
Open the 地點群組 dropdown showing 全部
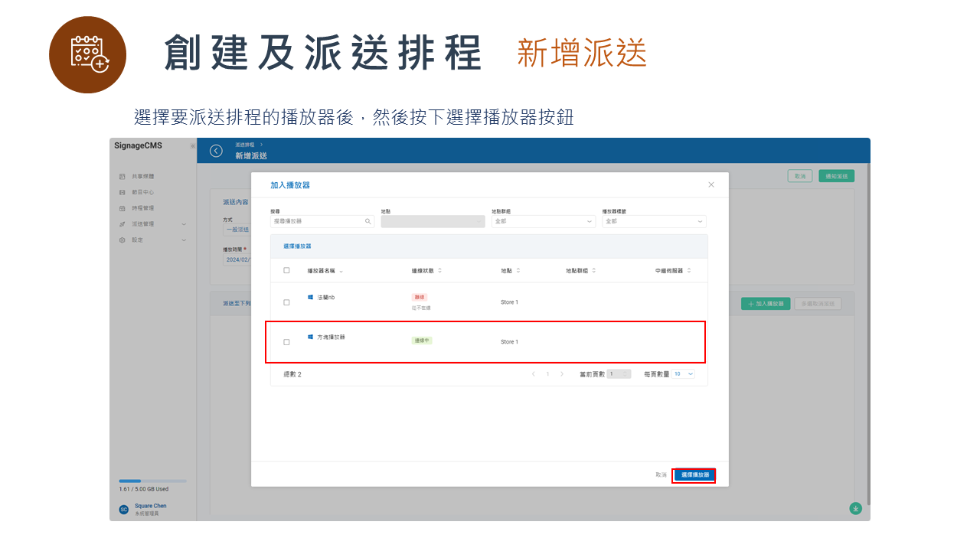(x=544, y=221)
